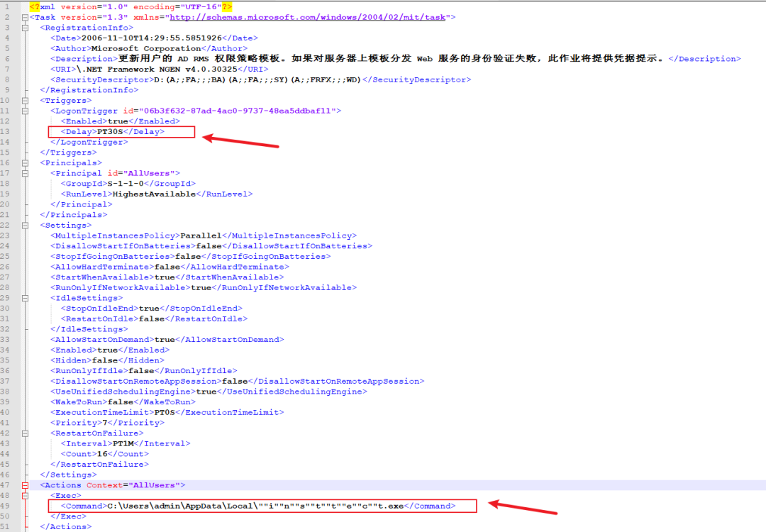This screenshot has height=532, width=766.
Task: Click the Hidden opening tag
Action: [x=72, y=360]
